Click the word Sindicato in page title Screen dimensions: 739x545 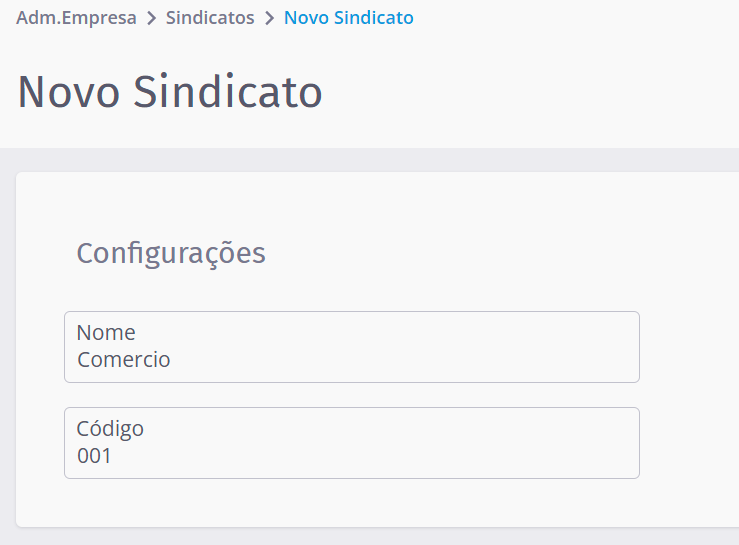[228, 92]
